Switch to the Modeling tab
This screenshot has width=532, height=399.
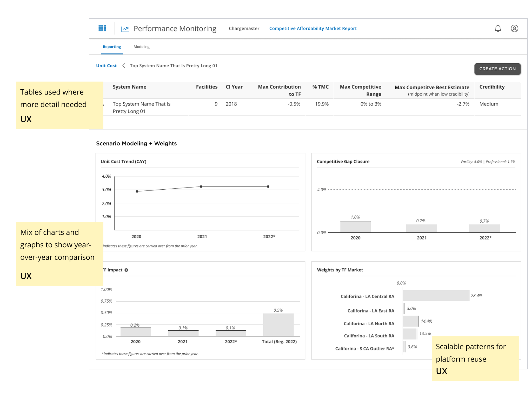tap(141, 47)
